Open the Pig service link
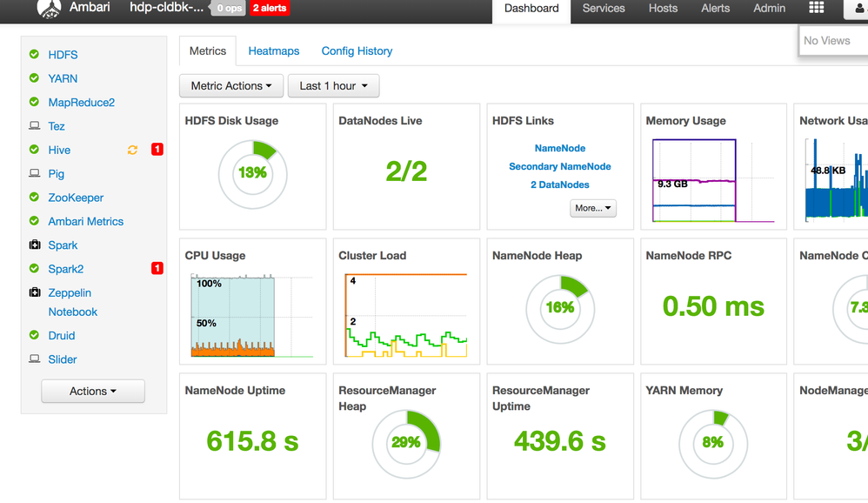Image resolution: width=868 pixels, height=503 pixels. (x=56, y=174)
